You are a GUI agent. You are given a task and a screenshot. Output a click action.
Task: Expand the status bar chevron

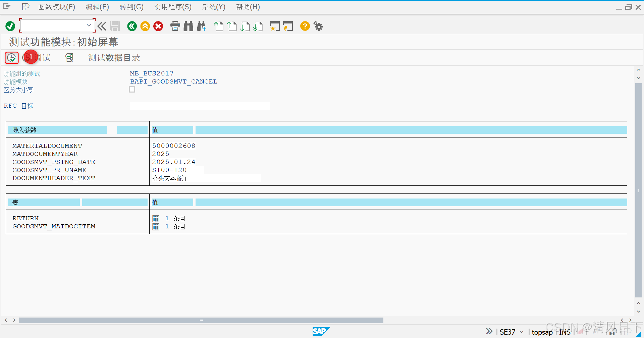click(489, 331)
